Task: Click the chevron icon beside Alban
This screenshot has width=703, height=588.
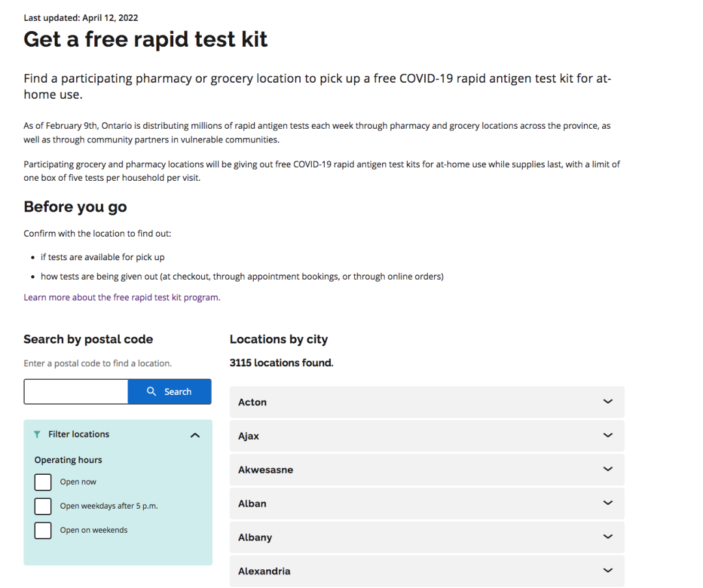Action: click(x=608, y=503)
